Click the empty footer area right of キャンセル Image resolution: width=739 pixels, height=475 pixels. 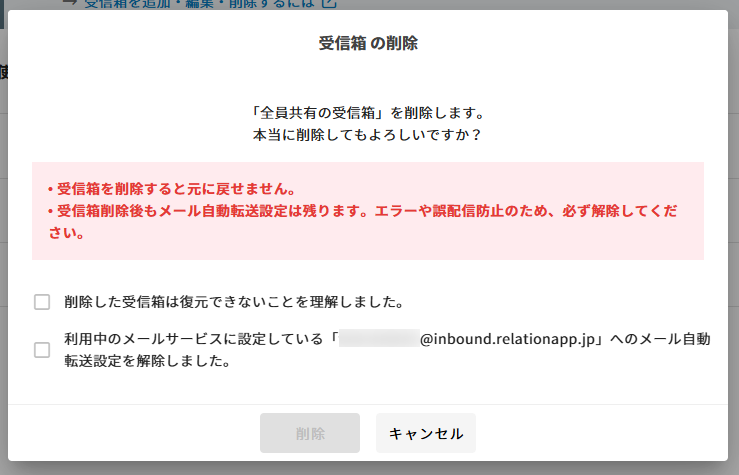click(600, 433)
